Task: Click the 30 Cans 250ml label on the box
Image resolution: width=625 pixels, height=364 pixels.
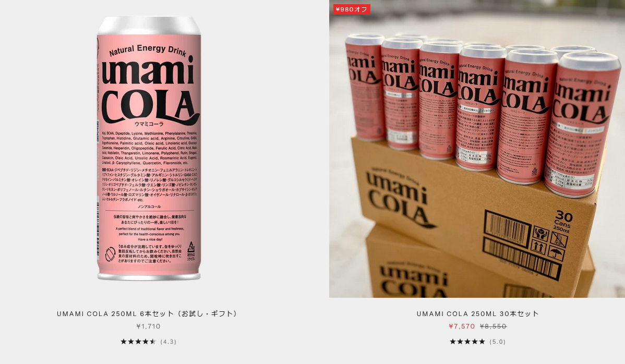Action: tap(563, 222)
